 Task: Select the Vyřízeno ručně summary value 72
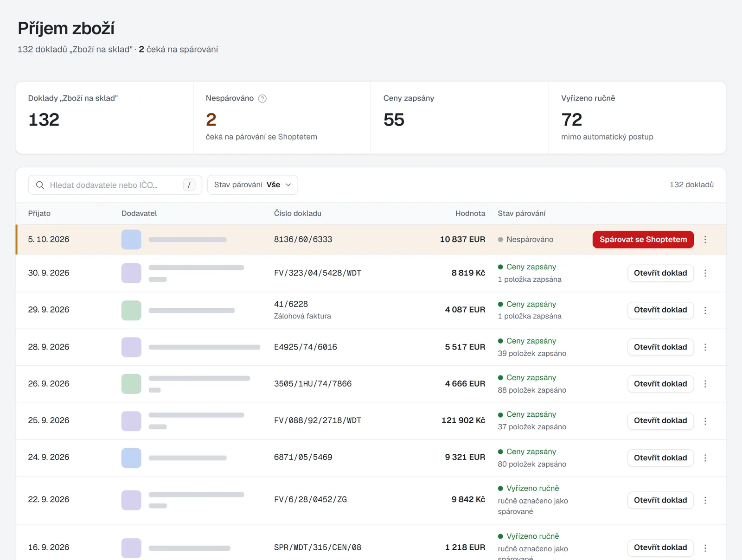click(571, 120)
